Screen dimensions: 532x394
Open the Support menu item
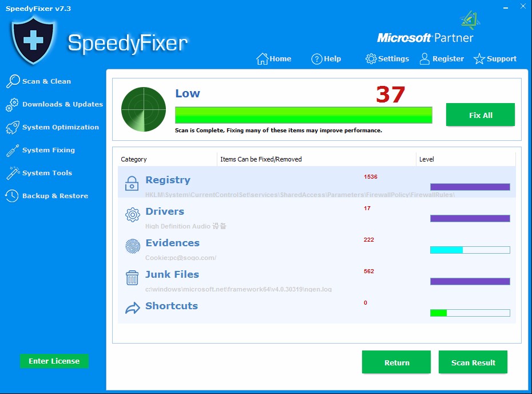pyautogui.click(x=495, y=59)
